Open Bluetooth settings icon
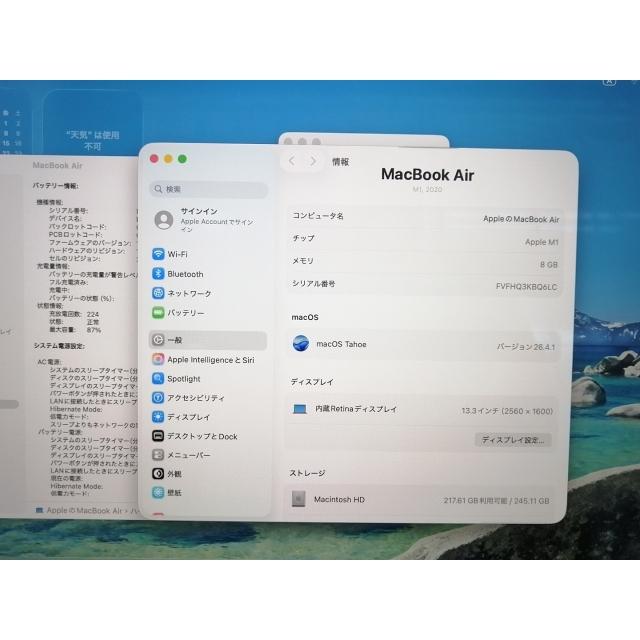 click(x=158, y=273)
